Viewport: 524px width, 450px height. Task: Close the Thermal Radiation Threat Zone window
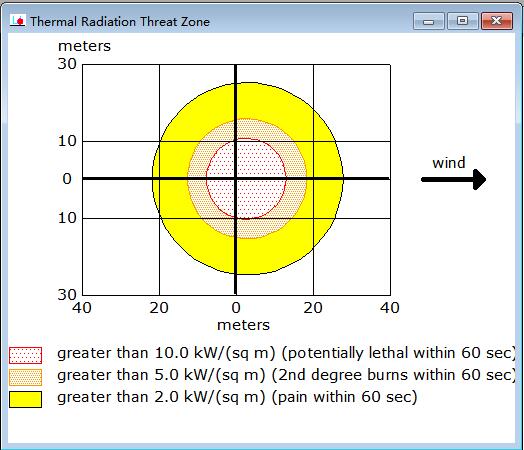click(497, 21)
